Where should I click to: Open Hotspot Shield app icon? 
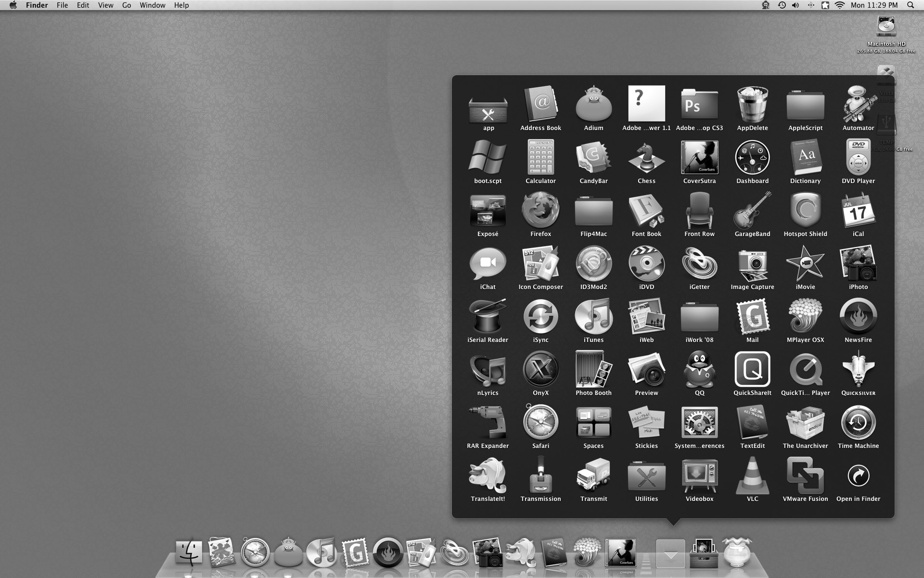coord(805,210)
